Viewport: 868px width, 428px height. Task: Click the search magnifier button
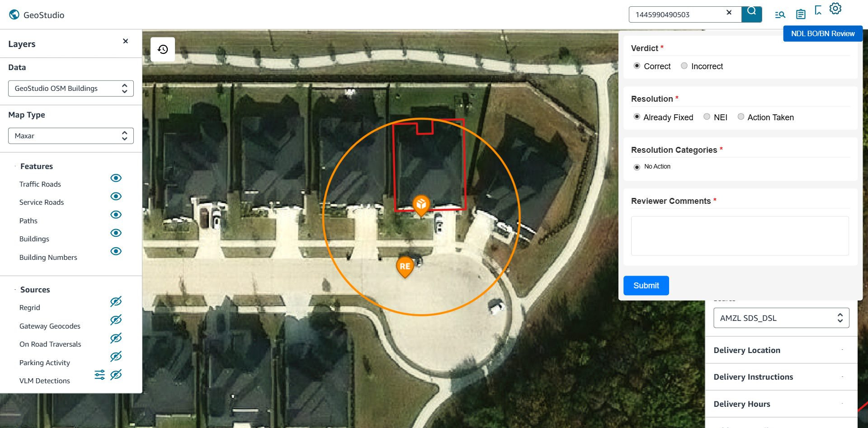tap(752, 14)
